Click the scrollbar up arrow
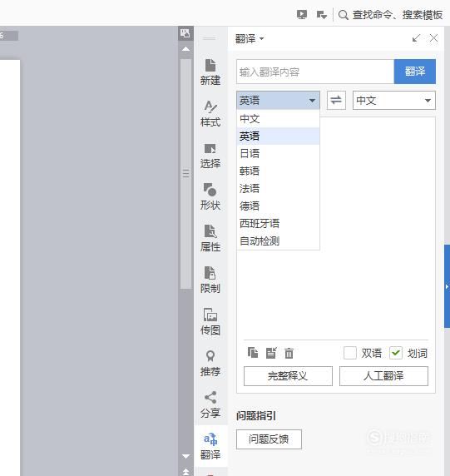This screenshot has height=476, width=450. pos(185,49)
